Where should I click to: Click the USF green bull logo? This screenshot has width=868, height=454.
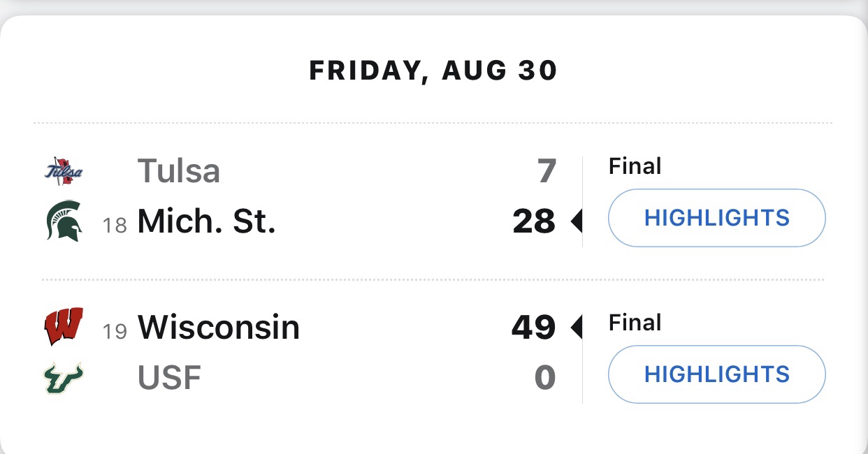coord(64,379)
